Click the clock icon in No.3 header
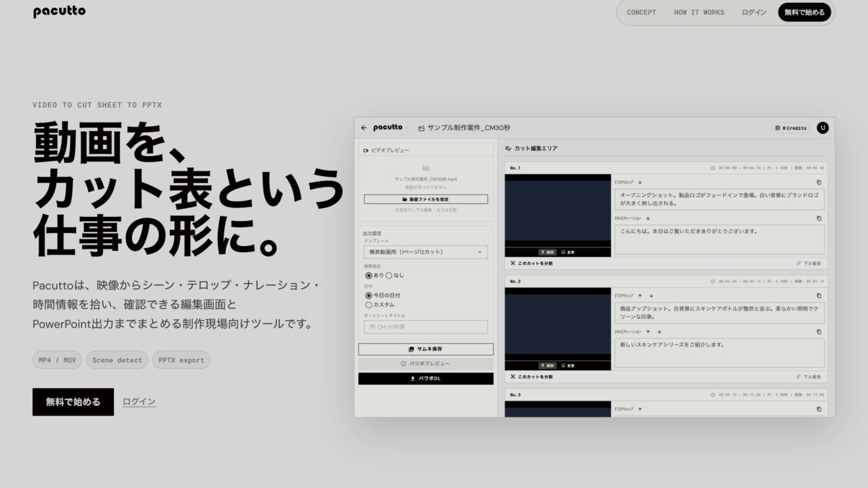868x488 pixels. (x=713, y=394)
